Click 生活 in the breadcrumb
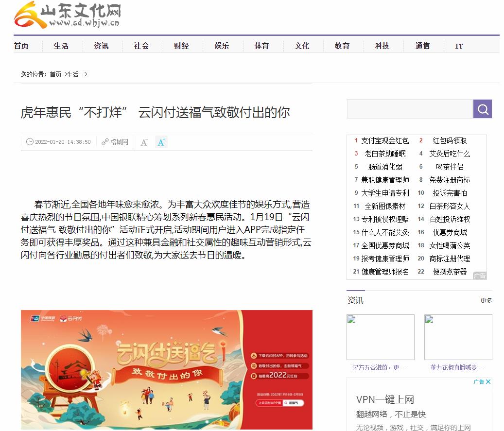Image resolution: width=504 pixels, height=431 pixels. [72, 74]
